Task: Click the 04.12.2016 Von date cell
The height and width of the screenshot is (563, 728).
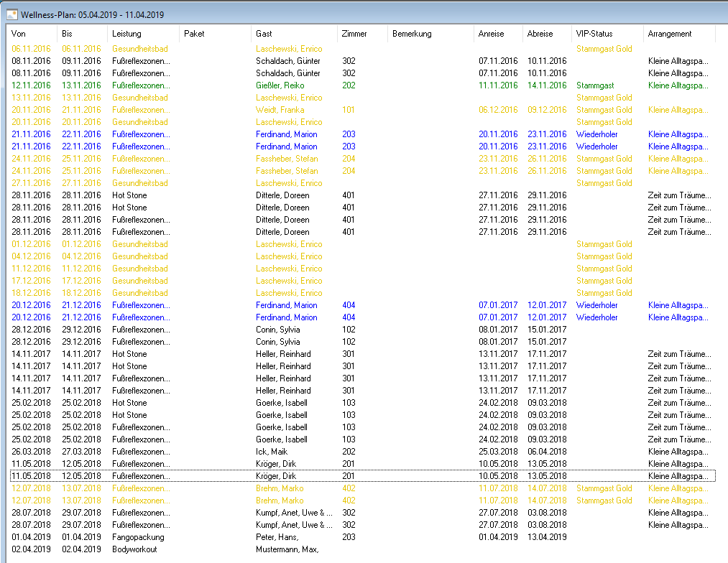Action: coord(31,256)
